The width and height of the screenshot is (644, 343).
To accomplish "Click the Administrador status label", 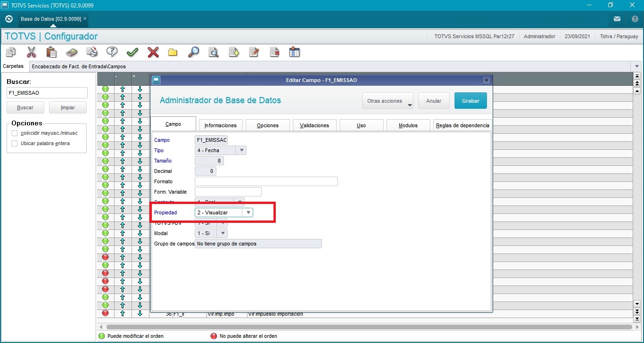I will [539, 36].
